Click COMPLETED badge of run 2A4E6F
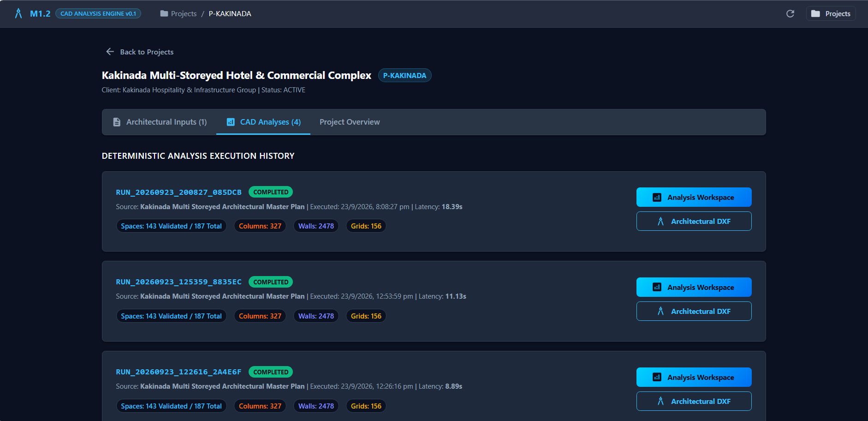 tap(271, 372)
